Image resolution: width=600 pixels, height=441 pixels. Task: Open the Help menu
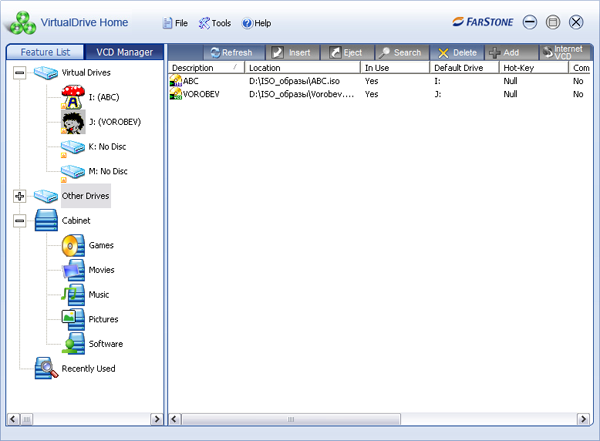click(x=256, y=23)
